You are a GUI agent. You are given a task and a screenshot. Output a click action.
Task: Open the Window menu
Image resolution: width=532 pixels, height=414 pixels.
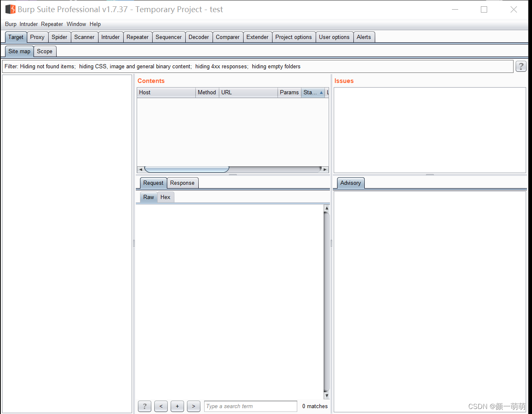[76, 24]
